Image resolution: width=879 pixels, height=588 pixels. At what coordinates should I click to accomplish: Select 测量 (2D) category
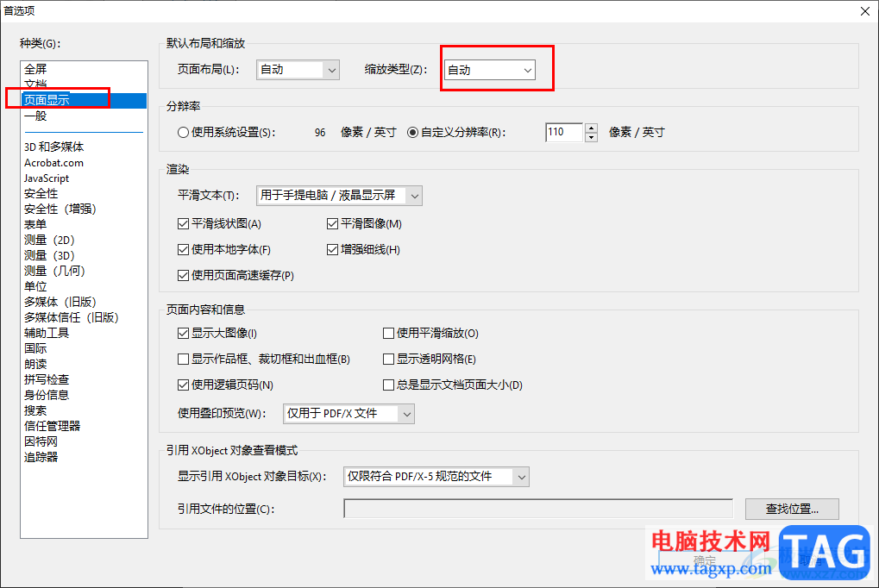click(49, 240)
